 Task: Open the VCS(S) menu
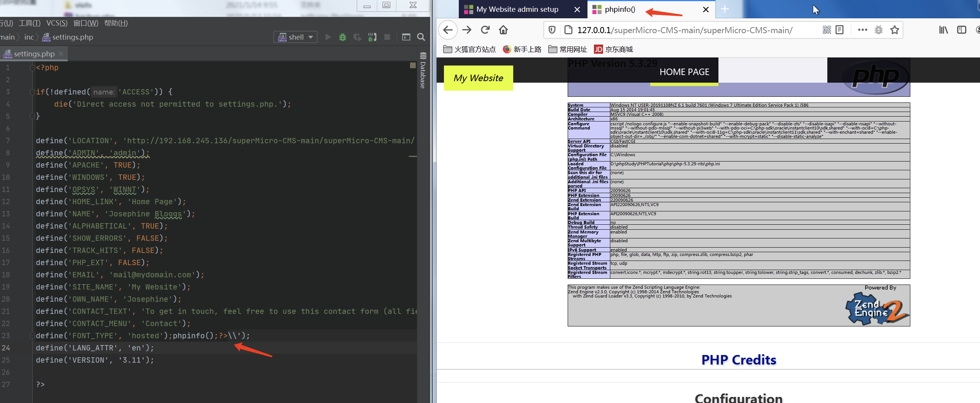(57, 23)
